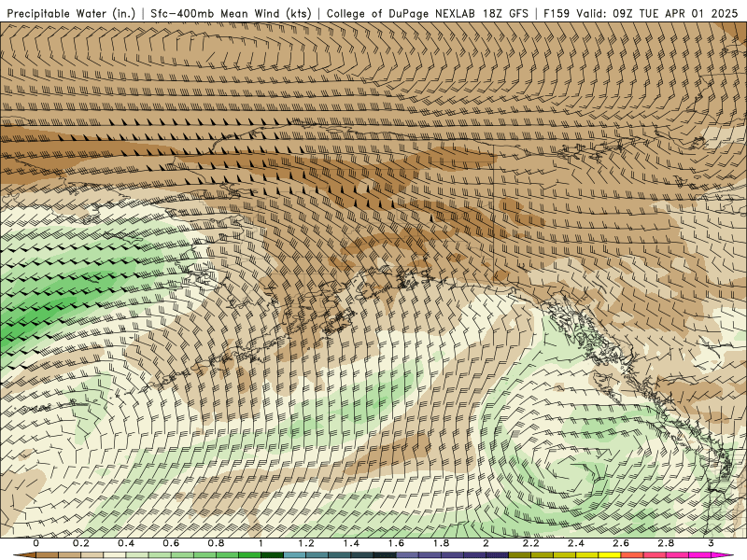Click the '1.8' colorbar label
This screenshot has height=560, width=747.
[x=441, y=543]
